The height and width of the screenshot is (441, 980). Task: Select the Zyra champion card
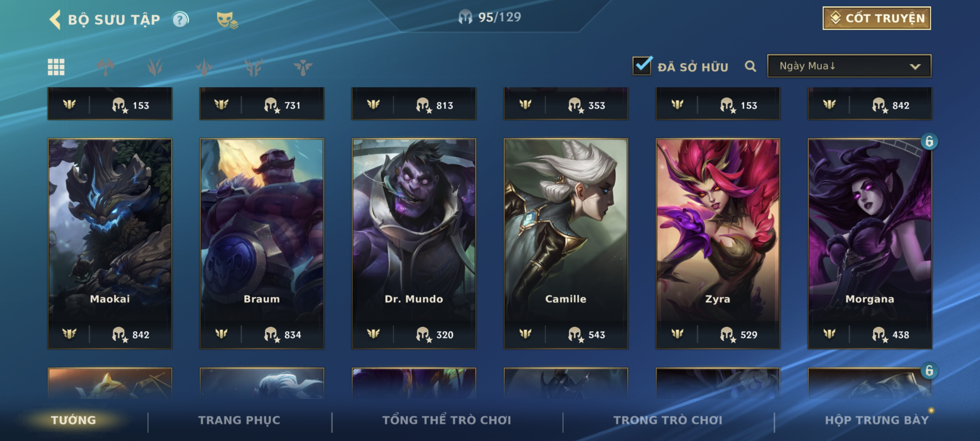pyautogui.click(x=717, y=244)
